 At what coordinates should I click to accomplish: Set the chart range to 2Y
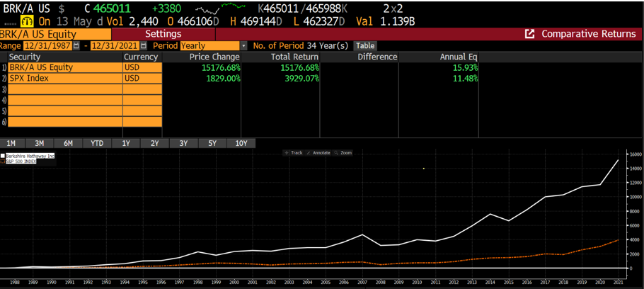point(154,143)
